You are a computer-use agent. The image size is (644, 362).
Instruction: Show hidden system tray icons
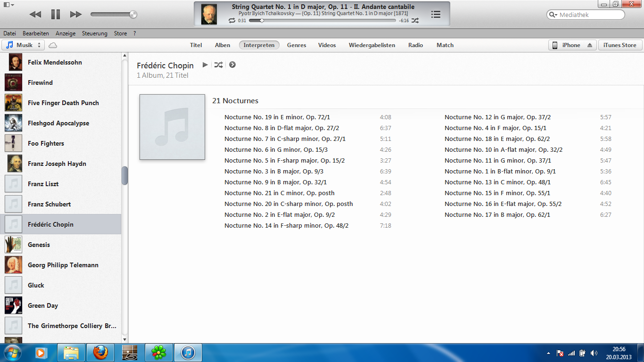[548, 353]
